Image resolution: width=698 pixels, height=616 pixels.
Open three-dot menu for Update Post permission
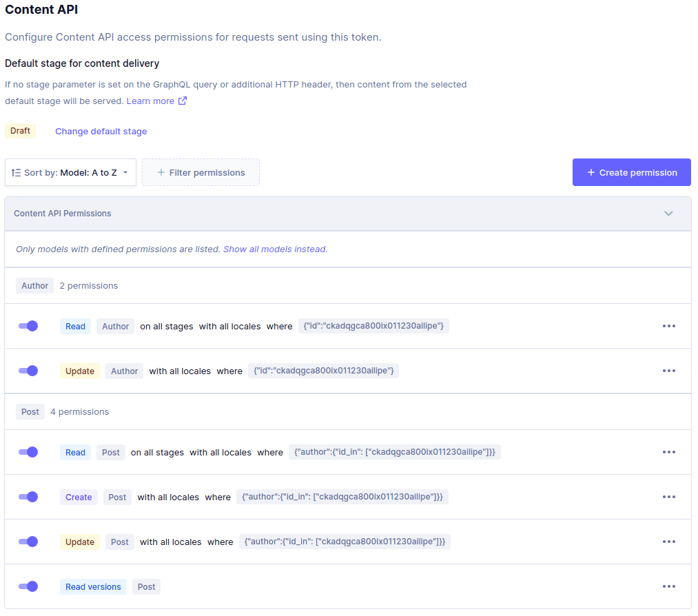[x=668, y=542]
